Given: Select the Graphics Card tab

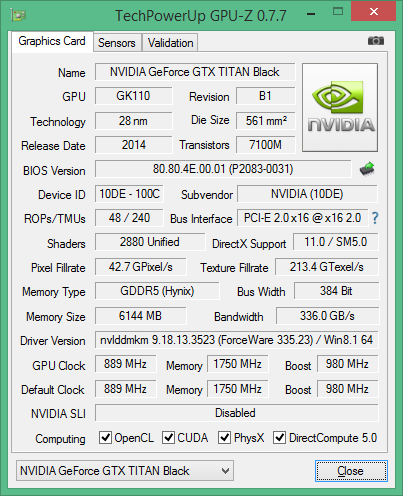Looking at the screenshot, I should click(52, 41).
